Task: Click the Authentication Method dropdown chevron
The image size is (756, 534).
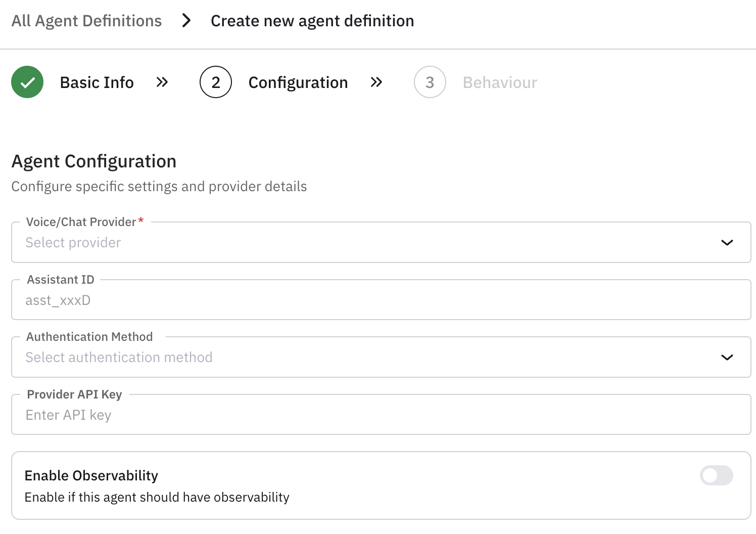Action: tap(727, 357)
